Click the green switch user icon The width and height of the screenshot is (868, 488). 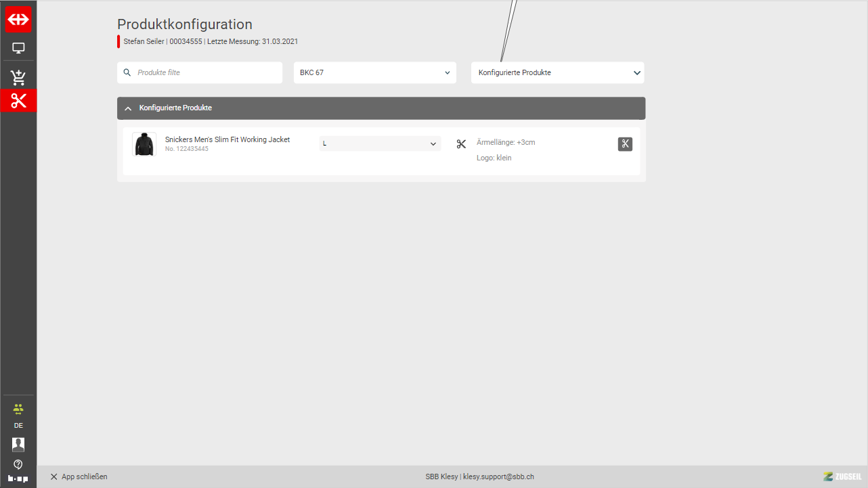click(x=18, y=408)
